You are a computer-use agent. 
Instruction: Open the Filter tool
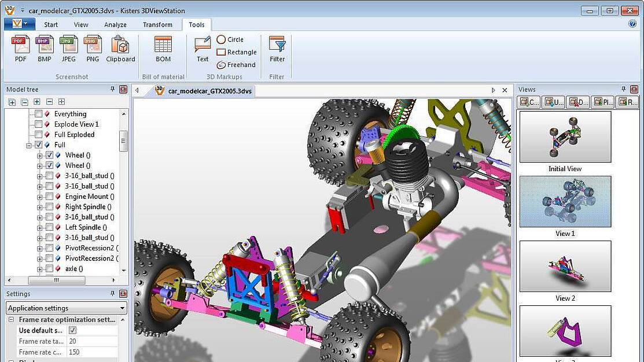pos(277,49)
